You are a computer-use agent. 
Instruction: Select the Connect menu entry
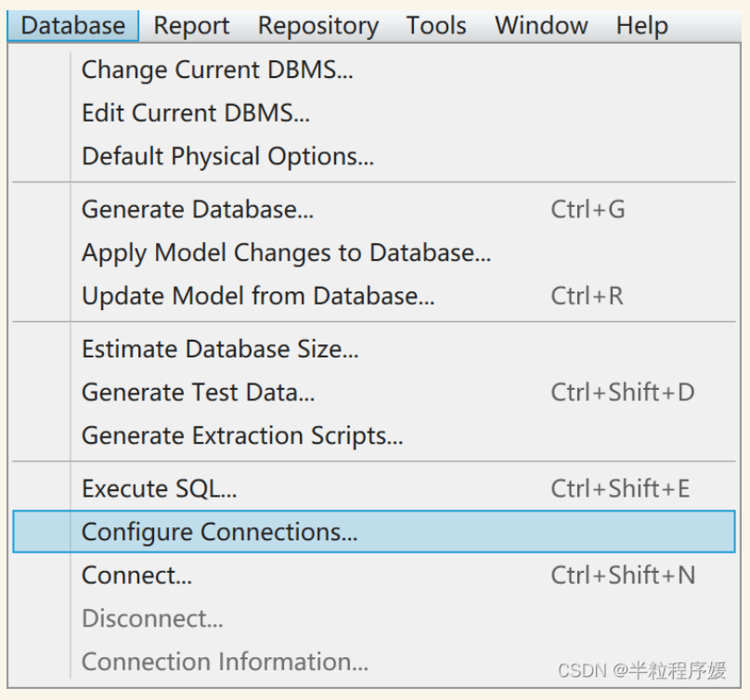click(x=137, y=576)
